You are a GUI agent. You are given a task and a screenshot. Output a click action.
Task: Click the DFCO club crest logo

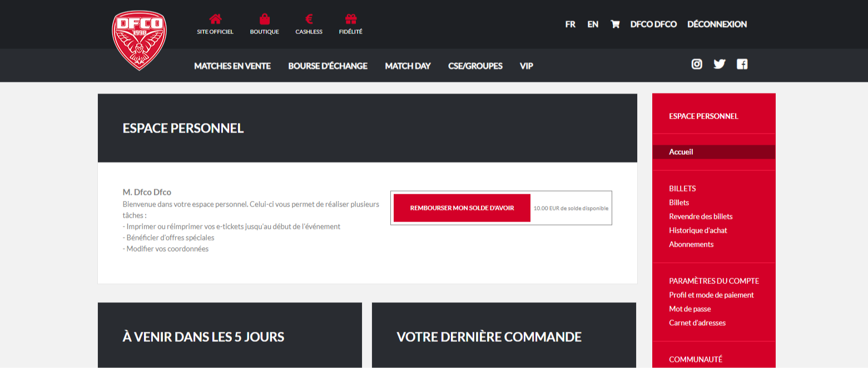point(139,41)
